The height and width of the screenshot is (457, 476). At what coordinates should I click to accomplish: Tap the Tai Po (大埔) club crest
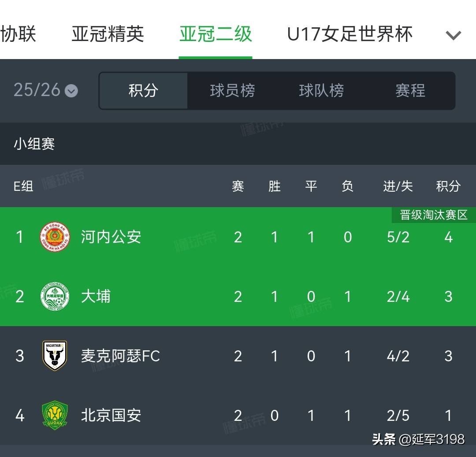pos(55,297)
